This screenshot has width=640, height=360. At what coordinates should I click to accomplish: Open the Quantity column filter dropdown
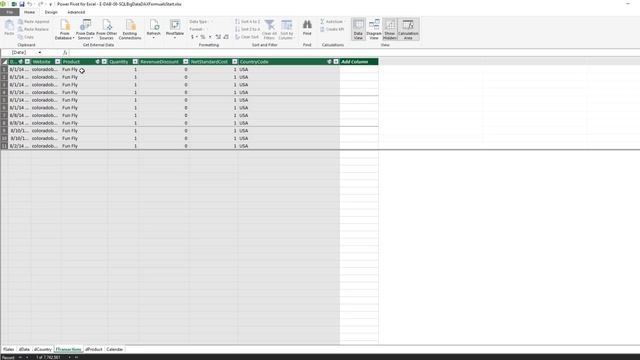(135, 62)
